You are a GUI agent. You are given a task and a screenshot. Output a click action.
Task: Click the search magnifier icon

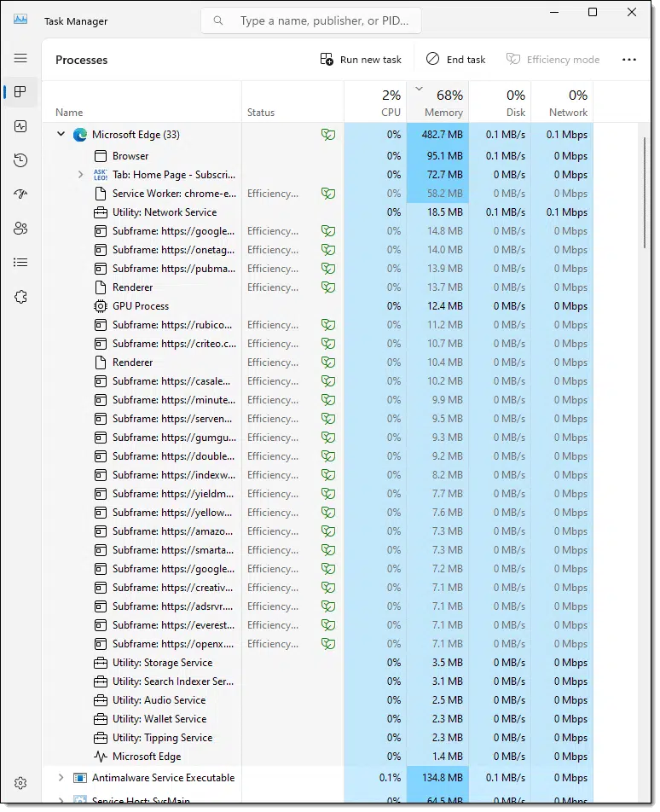pyautogui.click(x=218, y=20)
